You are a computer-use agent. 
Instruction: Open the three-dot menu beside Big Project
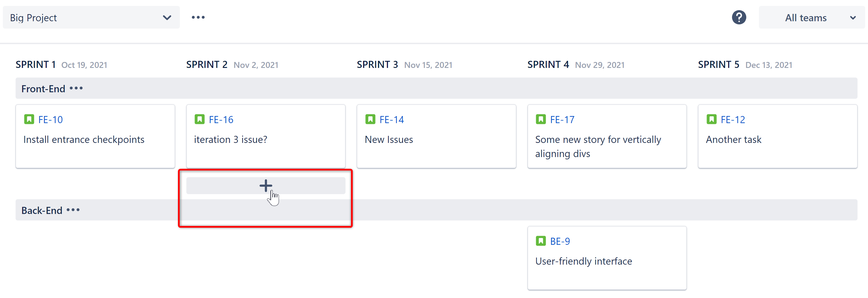coord(198,18)
